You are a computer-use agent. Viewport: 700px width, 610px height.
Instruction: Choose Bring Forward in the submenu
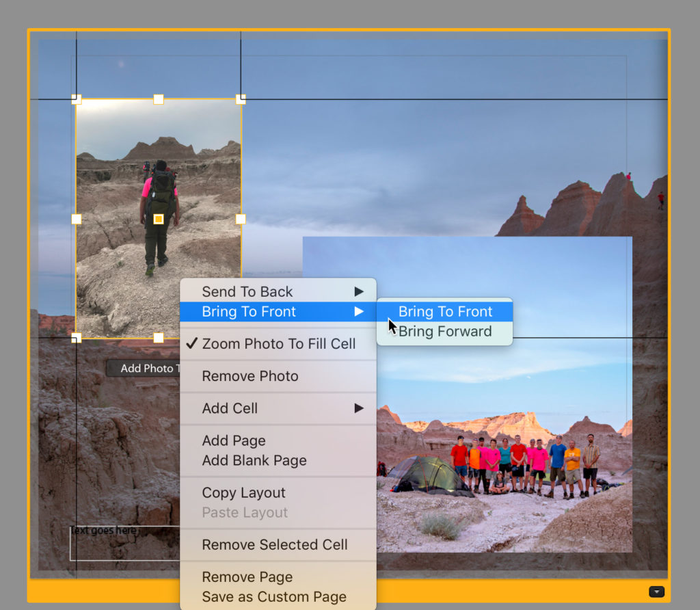point(445,332)
